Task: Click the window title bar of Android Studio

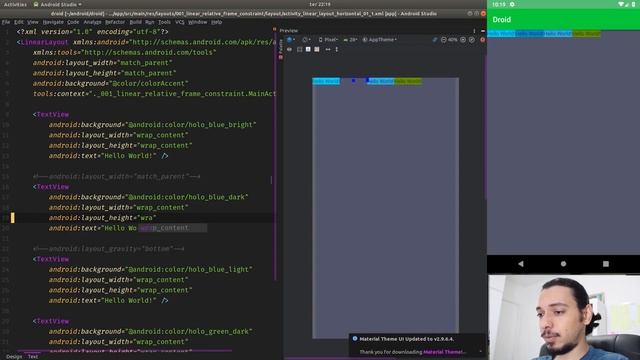Action: [244, 13]
